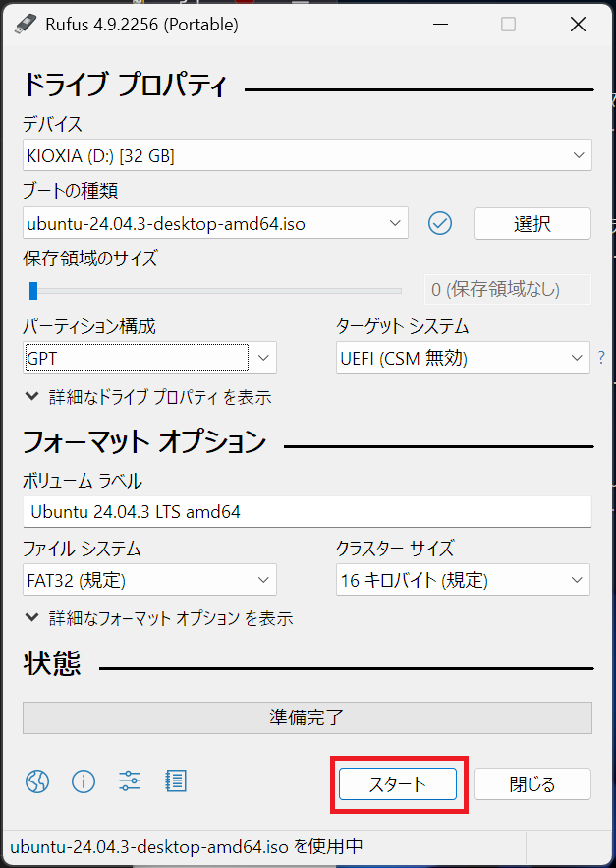Click the checksum checkmark icon next to the ISO
The width and height of the screenshot is (616, 868).
[x=440, y=223]
